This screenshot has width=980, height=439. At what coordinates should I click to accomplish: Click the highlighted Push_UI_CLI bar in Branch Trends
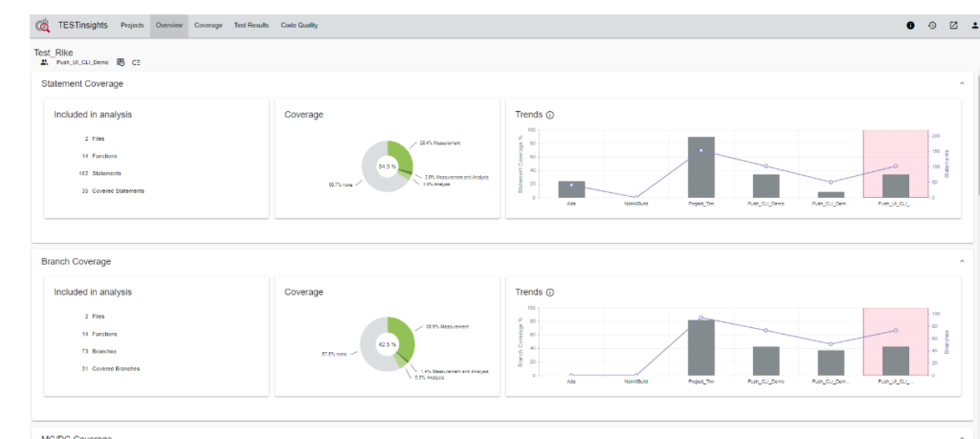896,361
